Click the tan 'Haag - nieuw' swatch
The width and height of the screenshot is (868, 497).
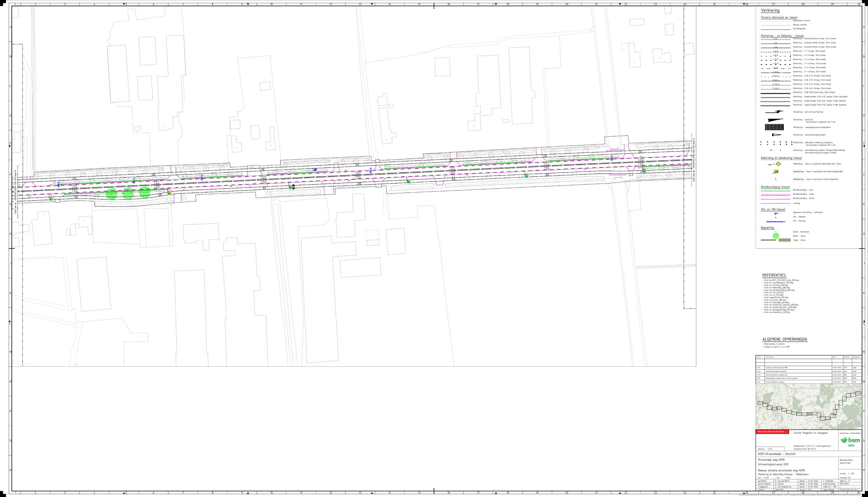[x=784, y=240]
